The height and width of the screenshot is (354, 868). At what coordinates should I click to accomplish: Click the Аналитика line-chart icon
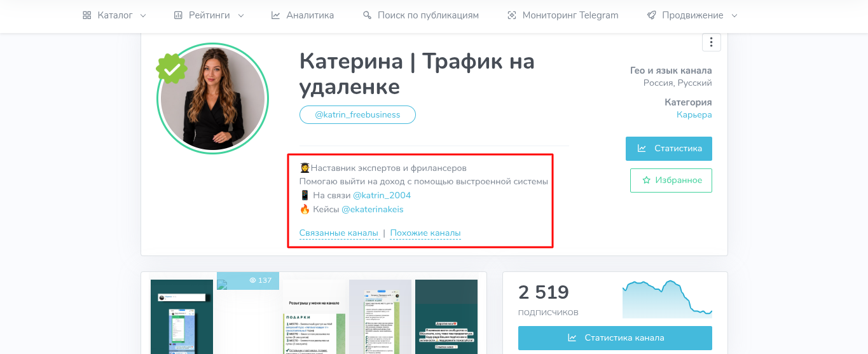[275, 15]
